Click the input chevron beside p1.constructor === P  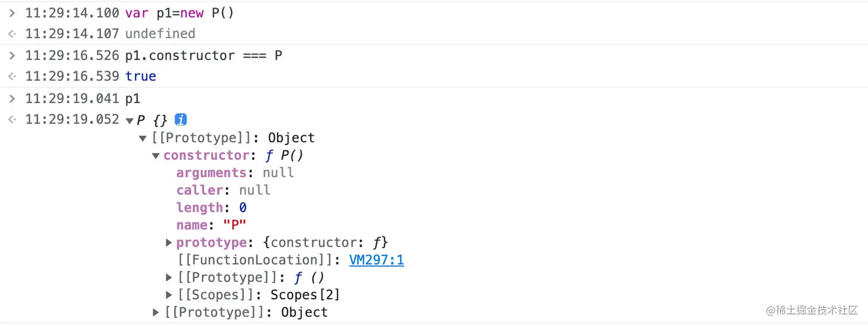12,55
